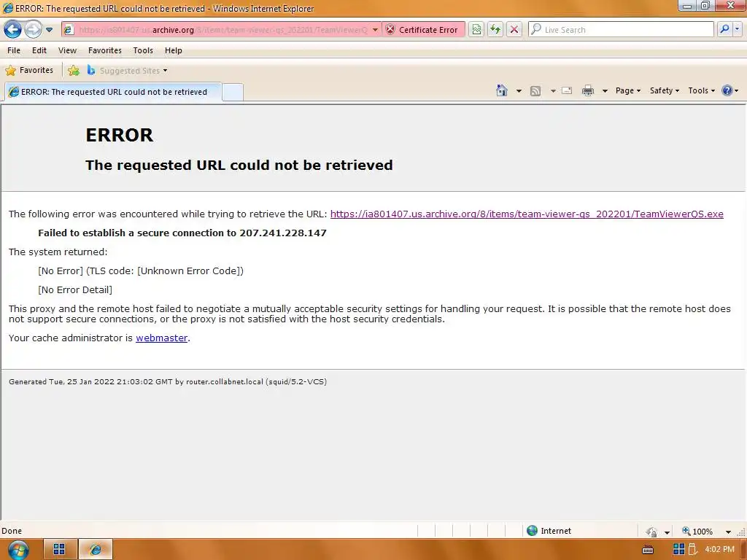747x560 pixels.
Task: Click the tray device icon by clock
Action: pos(693,549)
